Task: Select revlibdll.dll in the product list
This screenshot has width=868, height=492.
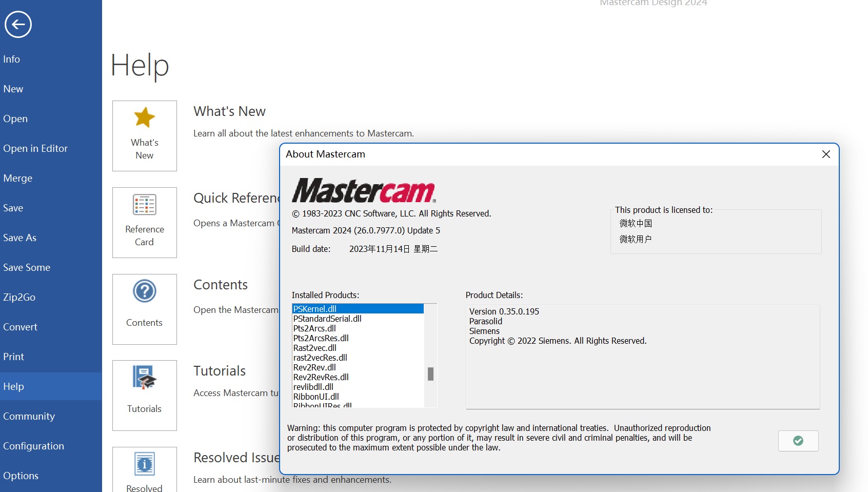Action: [x=358, y=387]
